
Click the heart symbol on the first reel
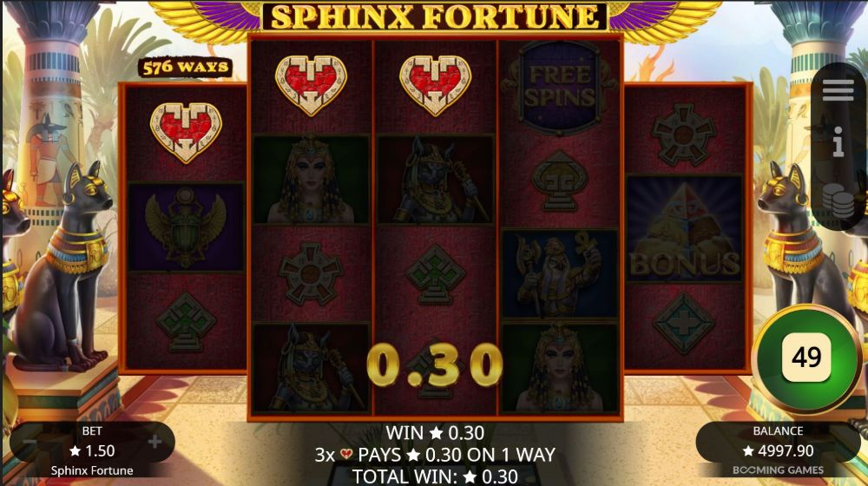[x=186, y=133]
